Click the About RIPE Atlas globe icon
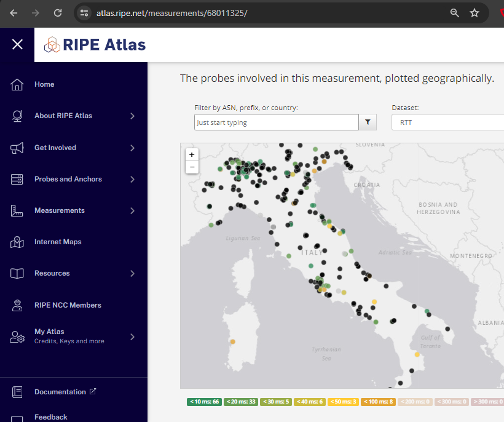The image size is (504, 422). pos(17,116)
